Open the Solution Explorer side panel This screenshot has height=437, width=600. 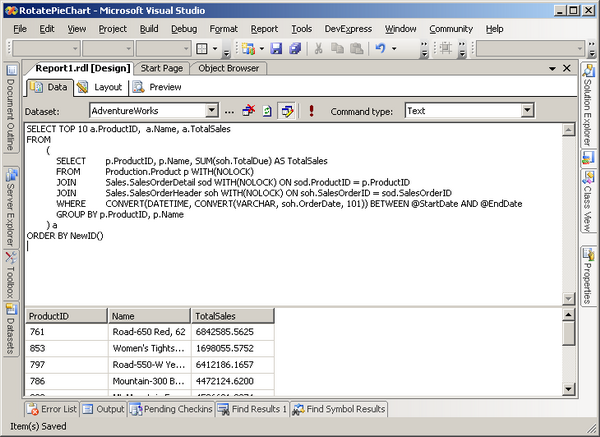click(x=588, y=105)
